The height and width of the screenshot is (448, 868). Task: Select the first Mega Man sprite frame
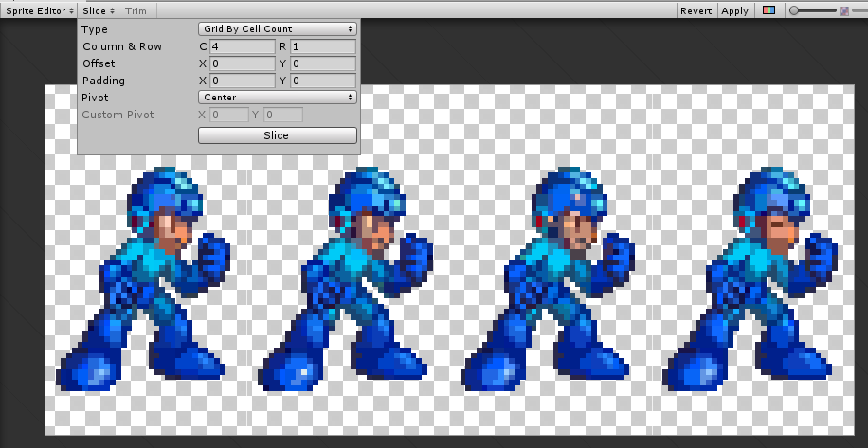(x=143, y=279)
